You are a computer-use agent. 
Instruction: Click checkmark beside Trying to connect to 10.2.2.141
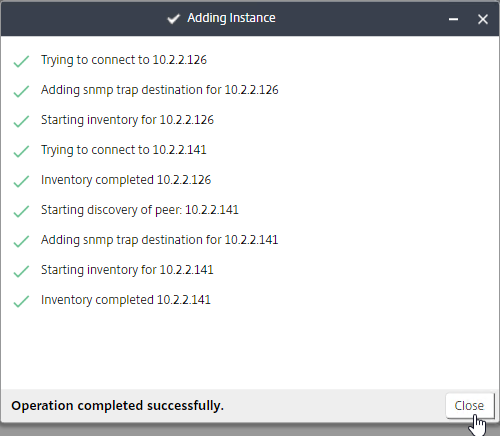tap(21, 151)
